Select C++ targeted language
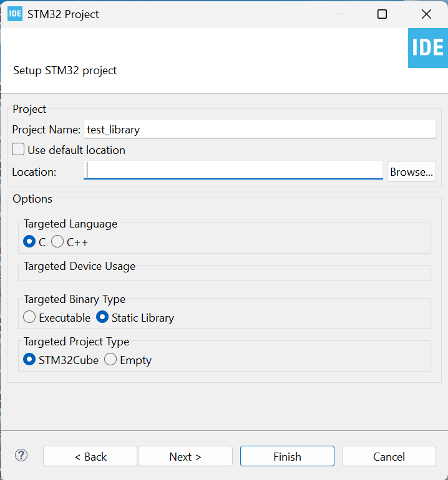 pos(58,242)
